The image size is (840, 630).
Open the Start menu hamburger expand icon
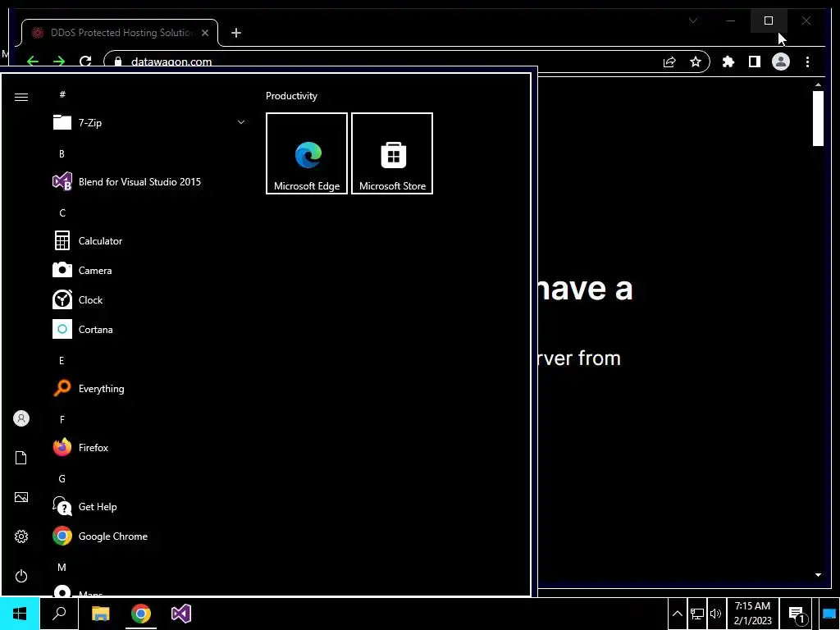coord(21,97)
